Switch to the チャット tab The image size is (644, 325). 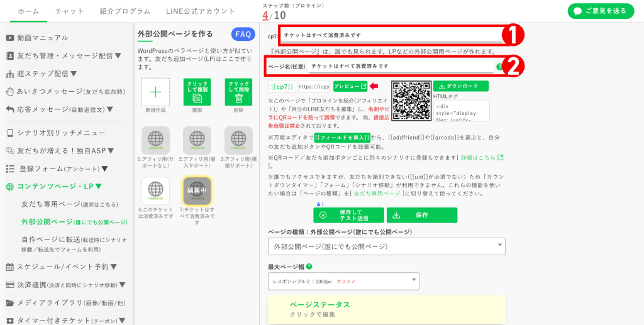point(69,11)
